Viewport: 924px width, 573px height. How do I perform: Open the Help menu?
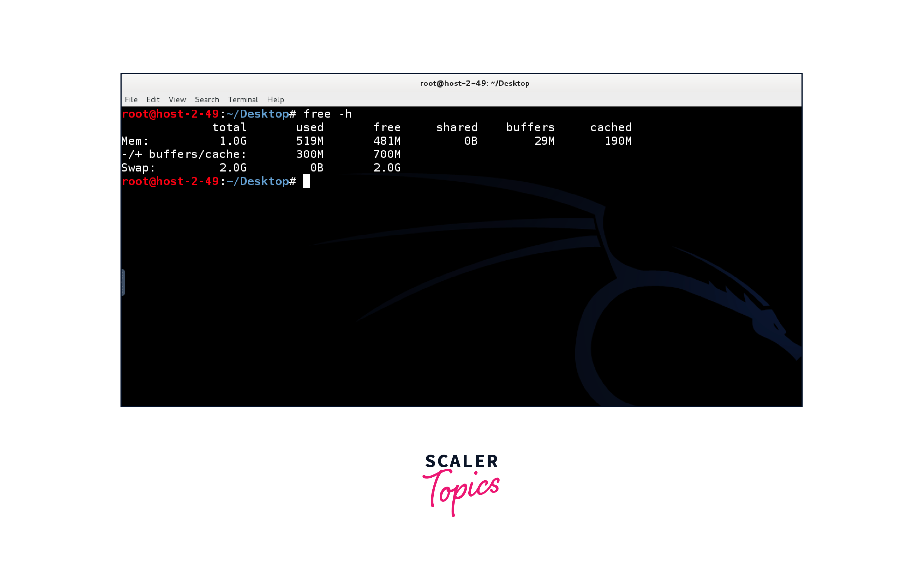276,99
